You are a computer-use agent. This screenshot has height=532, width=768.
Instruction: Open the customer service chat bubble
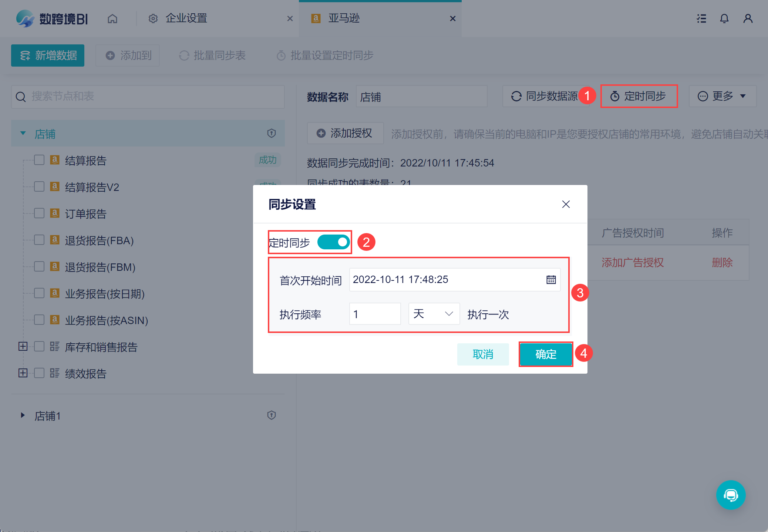tap(731, 495)
